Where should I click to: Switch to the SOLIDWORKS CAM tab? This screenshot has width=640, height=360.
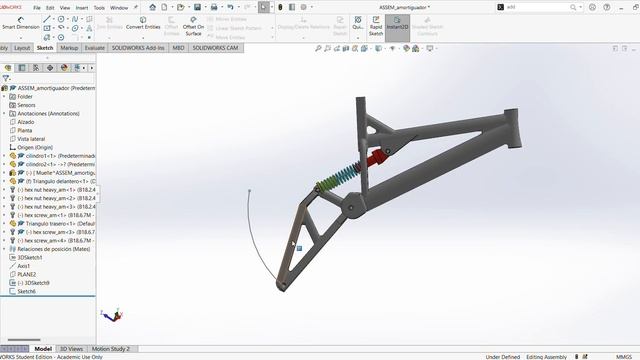[215, 48]
